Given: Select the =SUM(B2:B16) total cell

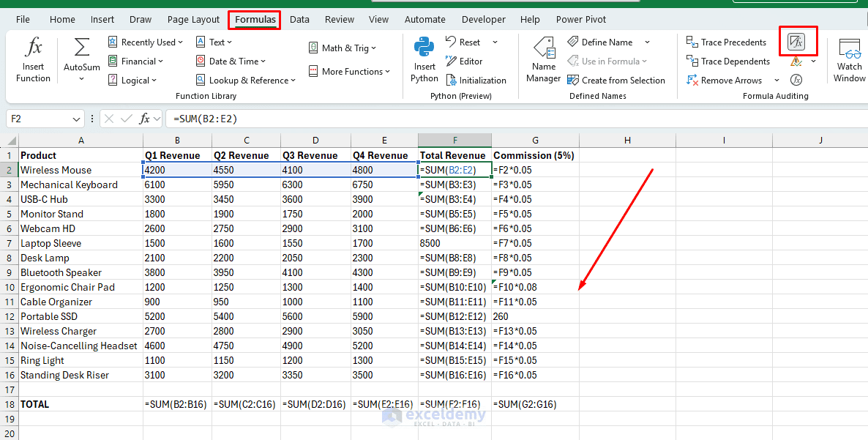Looking at the screenshot, I should click(177, 404).
